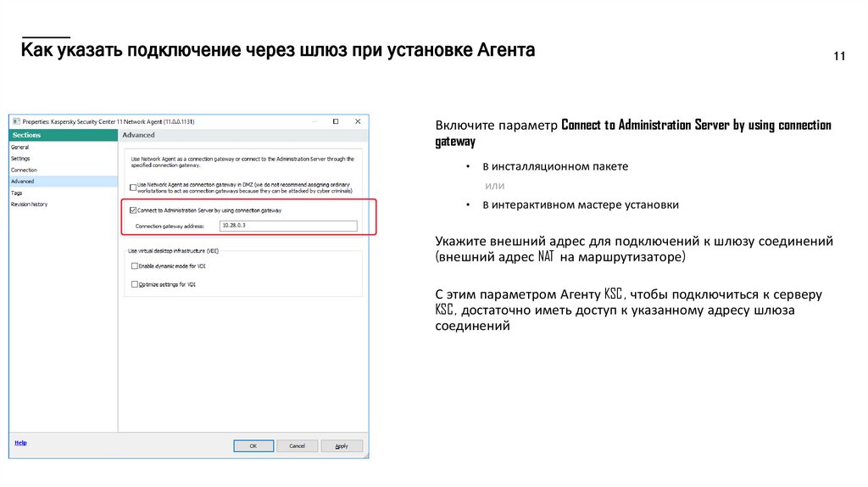Click the paragraph starting 'Укажите внешний адрес'
Screen dimensions: 868x487
tap(634, 249)
